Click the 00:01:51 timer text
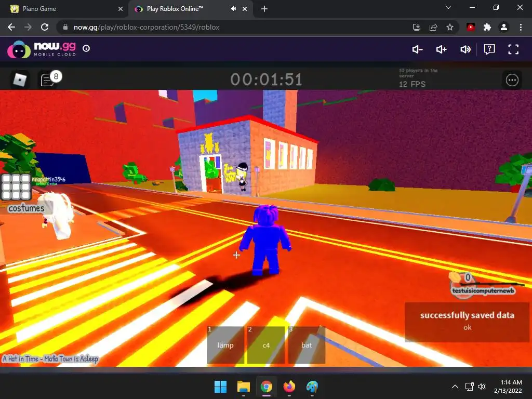This screenshot has height=399, width=532. tap(267, 79)
